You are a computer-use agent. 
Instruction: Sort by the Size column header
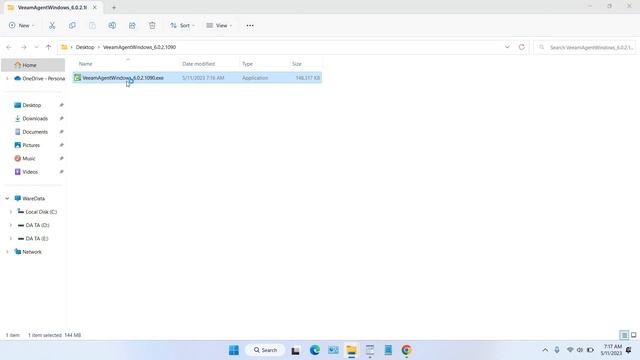coord(306,64)
